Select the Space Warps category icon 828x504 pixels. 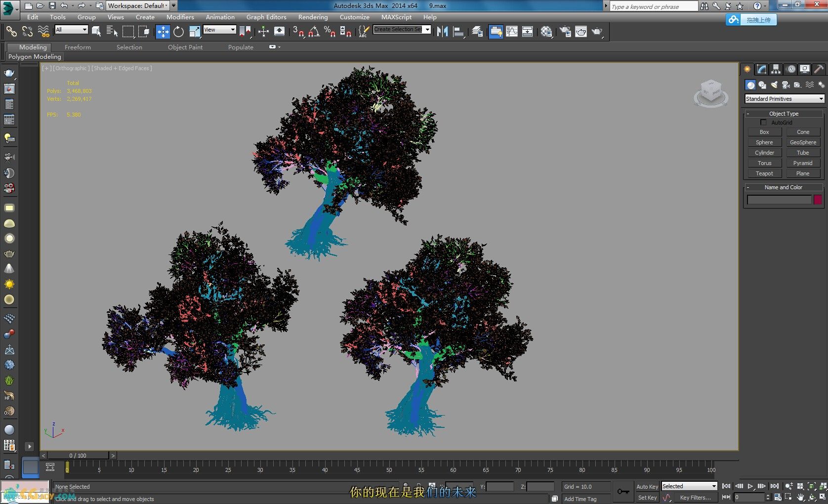click(x=810, y=85)
